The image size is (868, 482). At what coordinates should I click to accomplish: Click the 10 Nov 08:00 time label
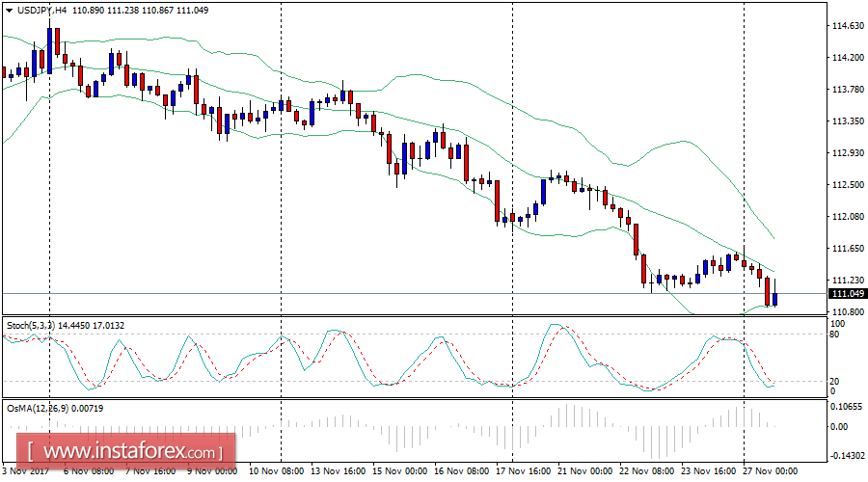click(276, 471)
